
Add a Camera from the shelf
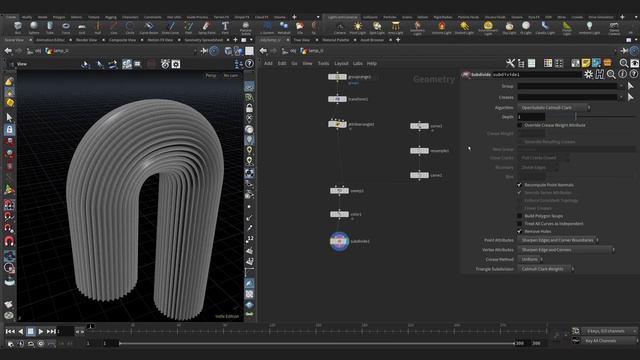pos(340,28)
